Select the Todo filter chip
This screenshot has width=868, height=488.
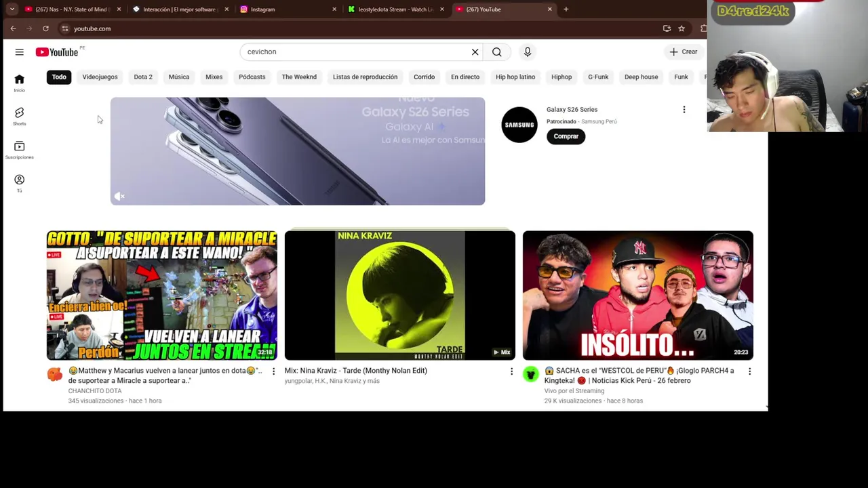(59, 77)
